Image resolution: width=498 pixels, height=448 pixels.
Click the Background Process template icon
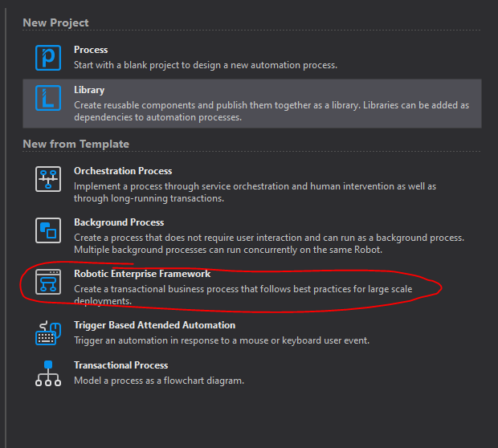48,230
